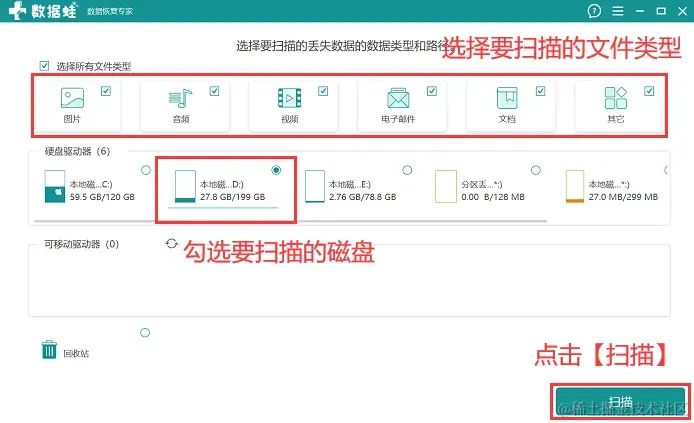Minimize the application window
Viewport: 694px width, 423px height.
pos(640,11)
